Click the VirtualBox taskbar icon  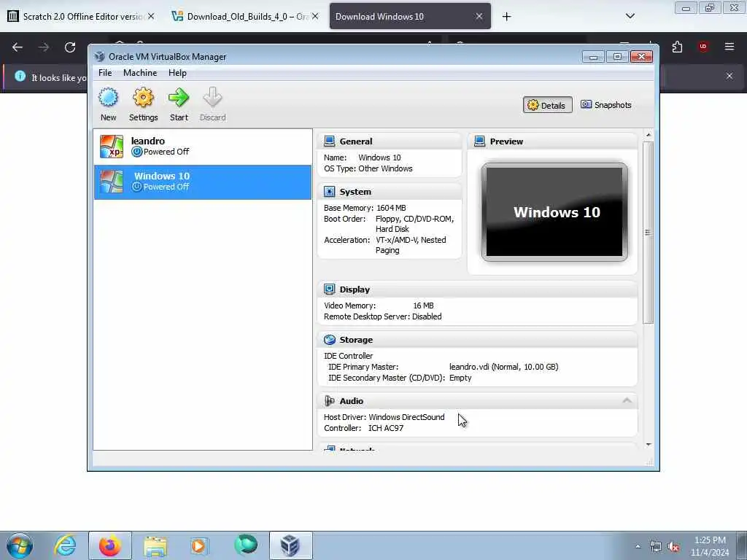[x=290, y=545]
